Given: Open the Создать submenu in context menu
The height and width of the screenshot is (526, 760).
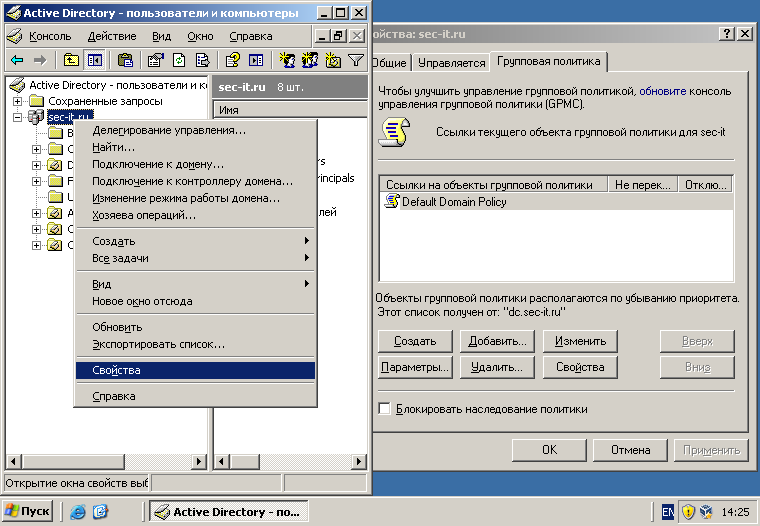Looking at the screenshot, I should point(195,241).
